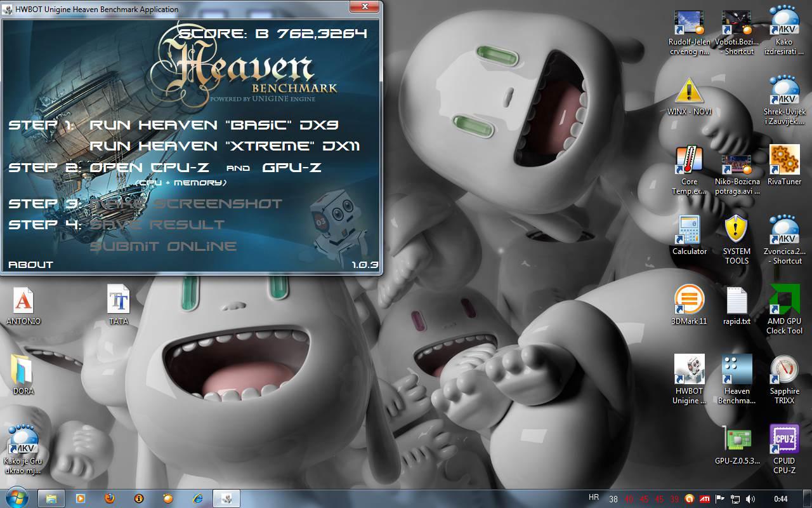Open the volume speaker icon
The image size is (812, 508).
pyautogui.click(x=750, y=498)
